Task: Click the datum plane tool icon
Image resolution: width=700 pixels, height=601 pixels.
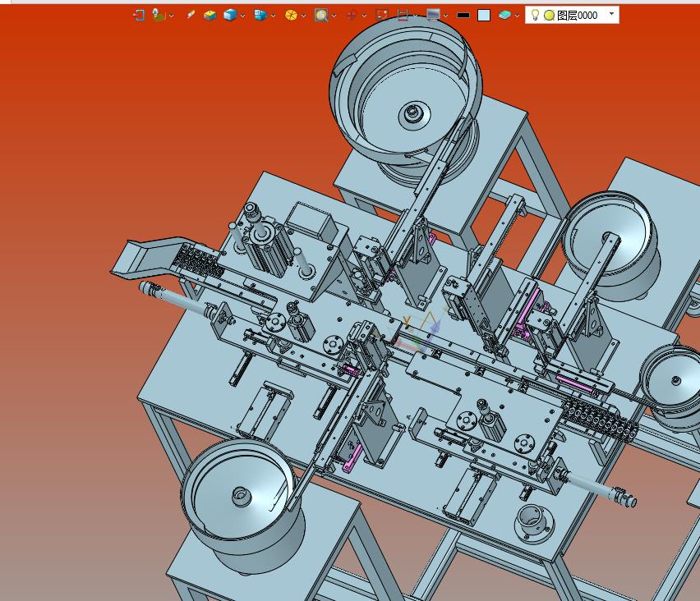Action: [x=159, y=15]
